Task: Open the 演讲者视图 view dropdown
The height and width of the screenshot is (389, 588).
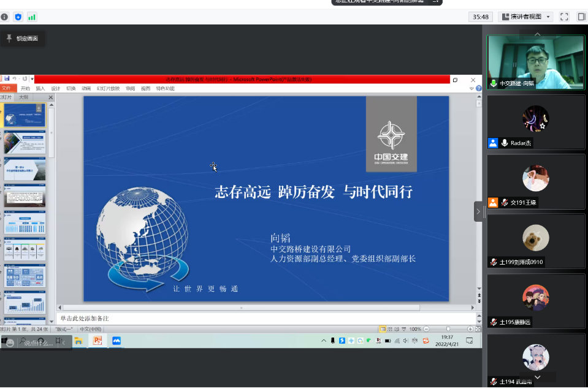Action: 525,17
